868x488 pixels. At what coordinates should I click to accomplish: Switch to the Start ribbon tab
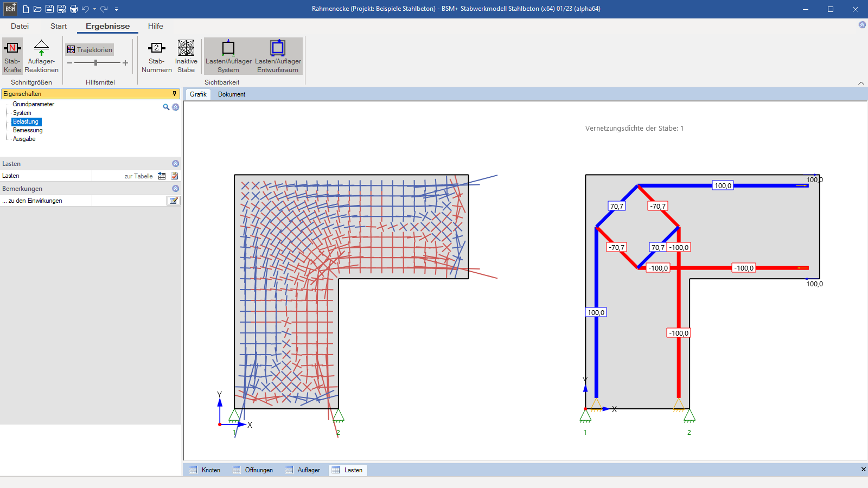point(59,26)
